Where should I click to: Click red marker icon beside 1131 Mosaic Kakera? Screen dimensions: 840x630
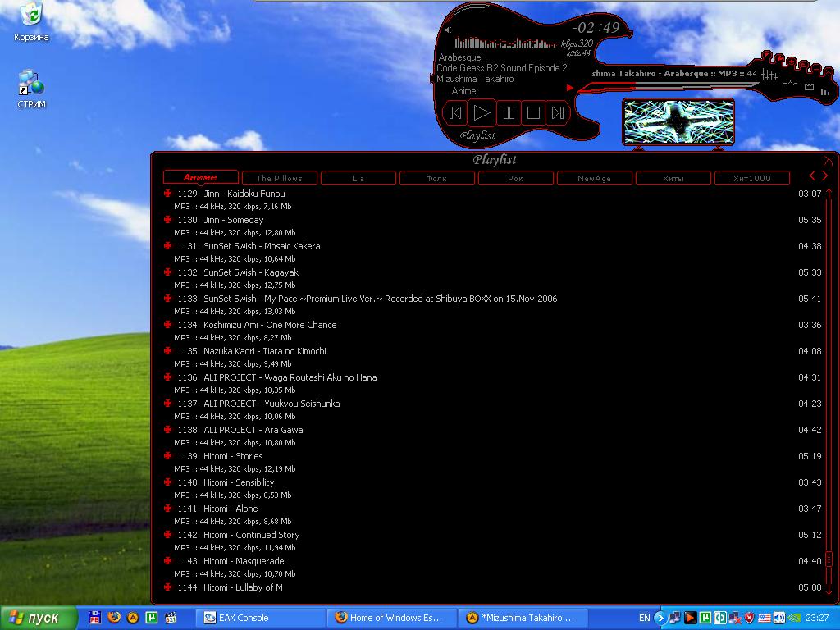coord(167,246)
